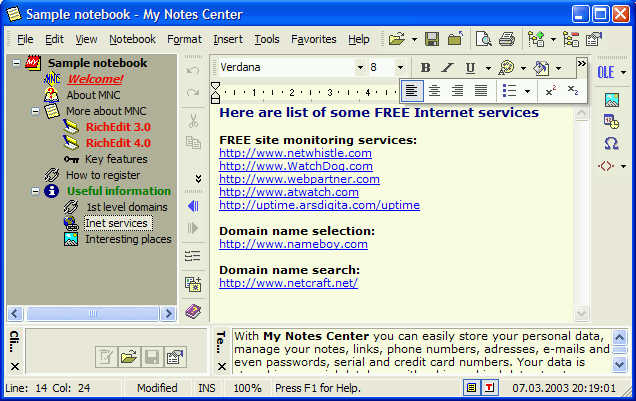636x401 pixels.
Task: Open the font color dropdown arrow
Action: 523,68
